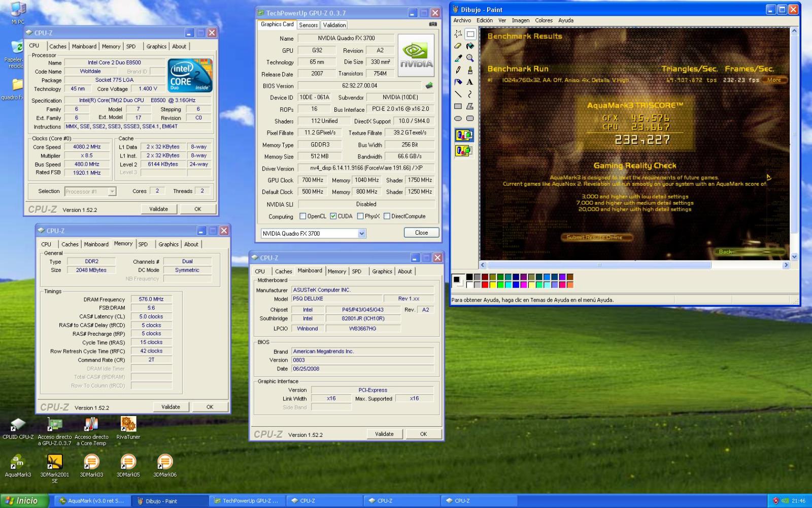Open the CPUID CPU-Z desktop shortcut
This screenshot has height=508, width=812.
[18, 428]
